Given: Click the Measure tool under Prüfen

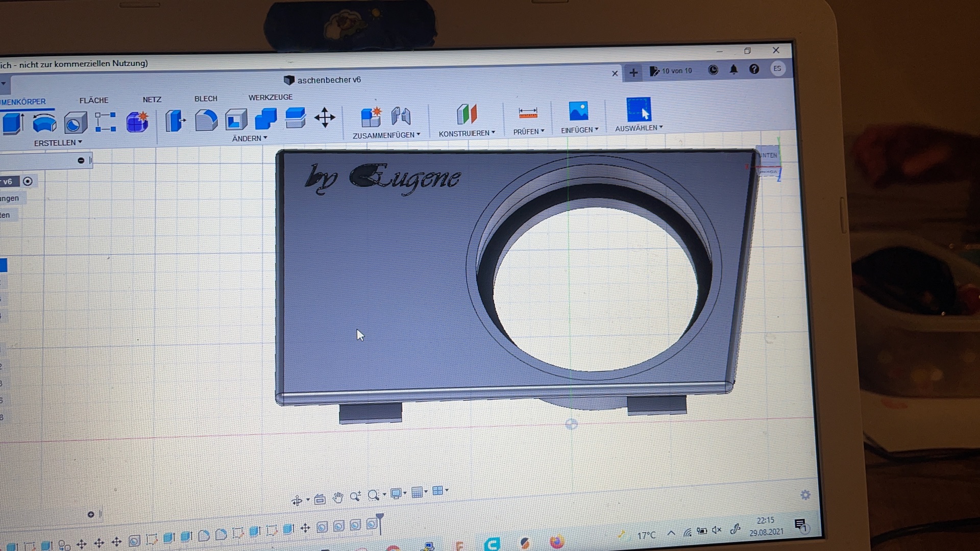Looking at the screenshot, I should coord(528,113).
